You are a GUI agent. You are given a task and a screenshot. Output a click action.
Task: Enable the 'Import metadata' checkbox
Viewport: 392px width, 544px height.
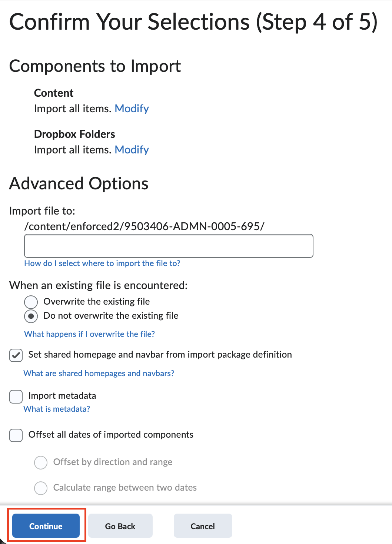pyautogui.click(x=16, y=396)
